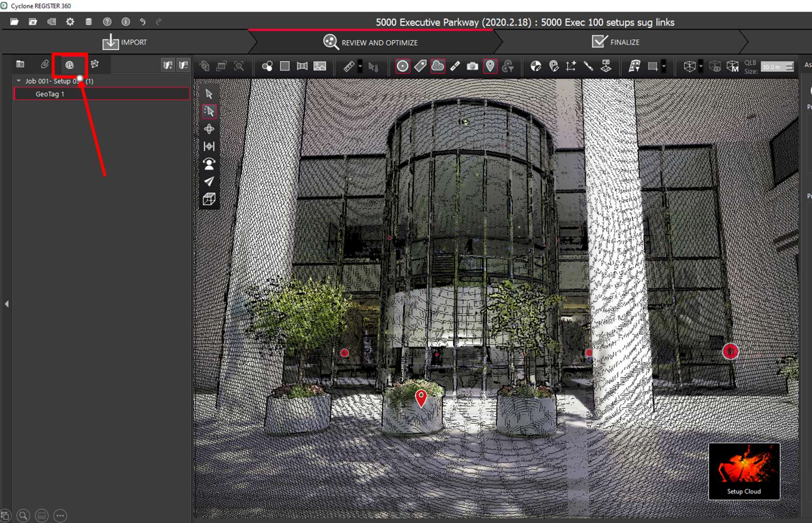Open the measure tool dropdown arrow
The width and height of the screenshot is (812, 523).
360,66
